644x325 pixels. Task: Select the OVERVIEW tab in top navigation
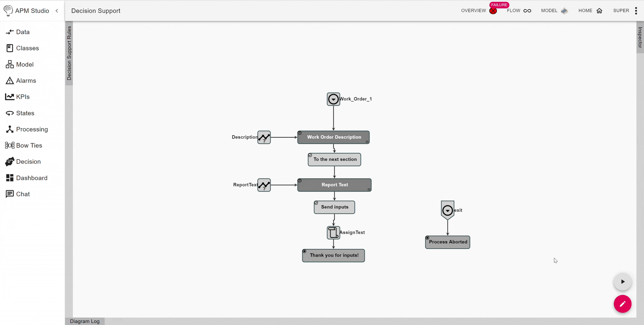click(x=473, y=10)
